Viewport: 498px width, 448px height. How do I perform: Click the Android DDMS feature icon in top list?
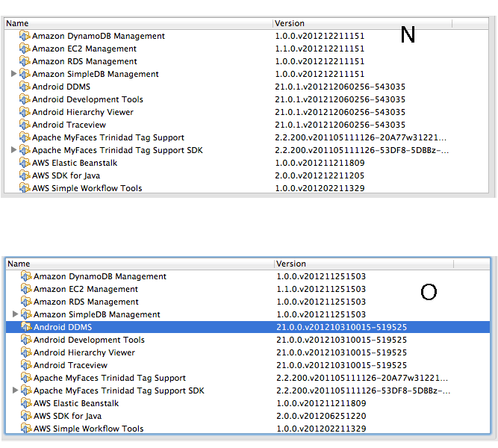(x=25, y=87)
